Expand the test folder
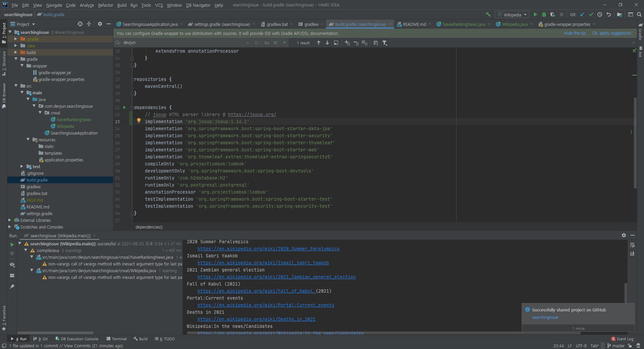This screenshot has height=349, width=644. [x=22, y=166]
